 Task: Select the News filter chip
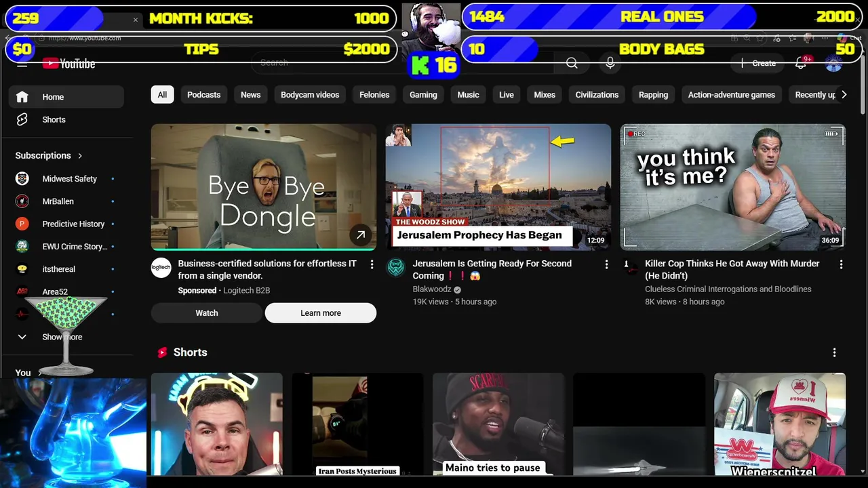[250, 95]
